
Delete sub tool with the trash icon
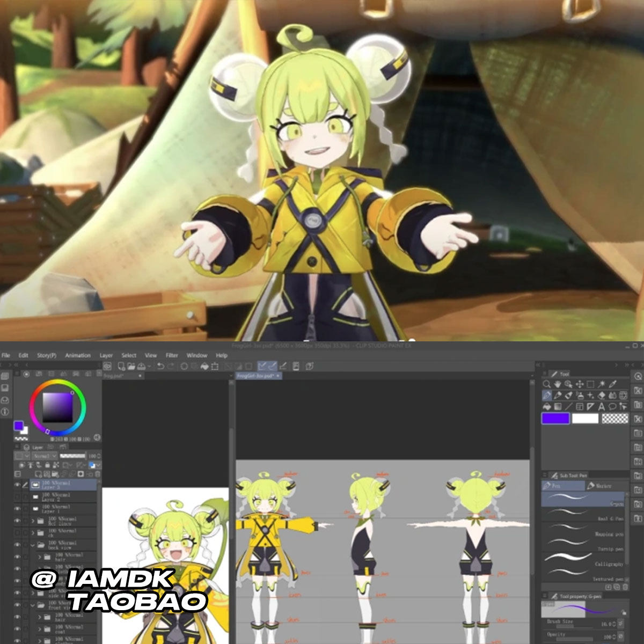(x=625, y=587)
